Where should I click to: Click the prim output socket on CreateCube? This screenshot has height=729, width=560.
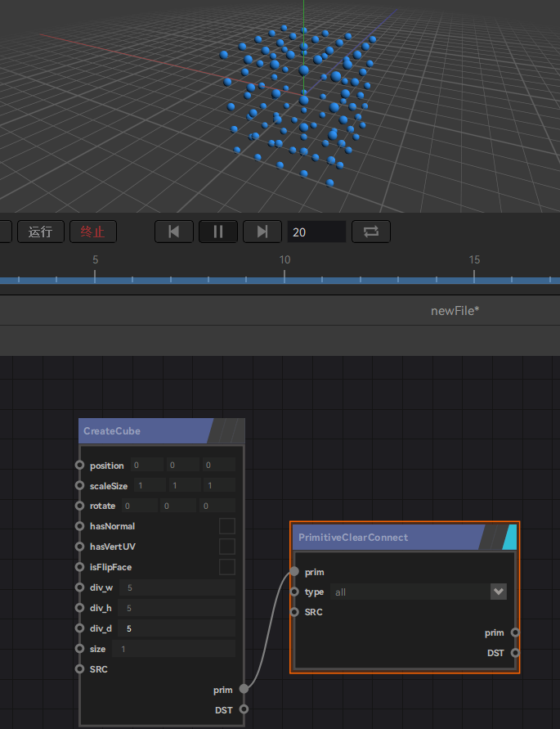[x=244, y=690]
